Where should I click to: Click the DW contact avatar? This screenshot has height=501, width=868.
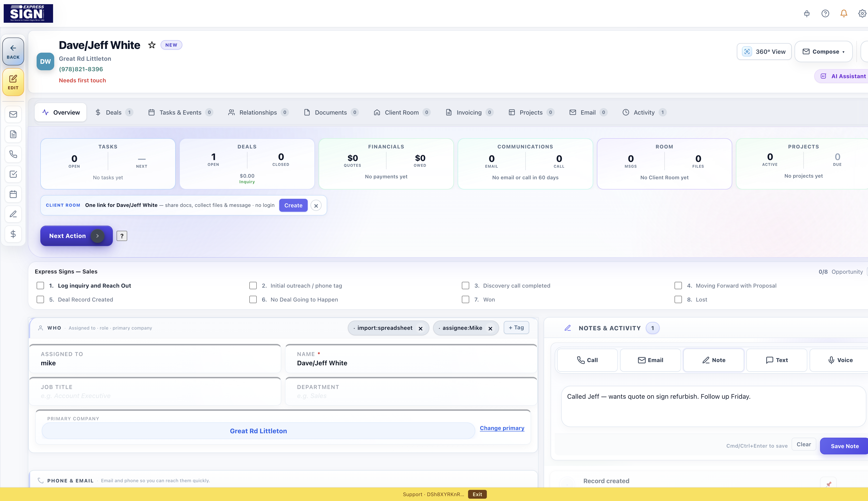[45, 62]
